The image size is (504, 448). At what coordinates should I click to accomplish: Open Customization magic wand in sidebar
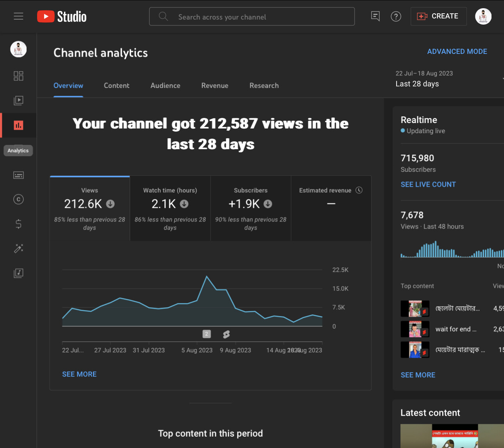point(18,248)
